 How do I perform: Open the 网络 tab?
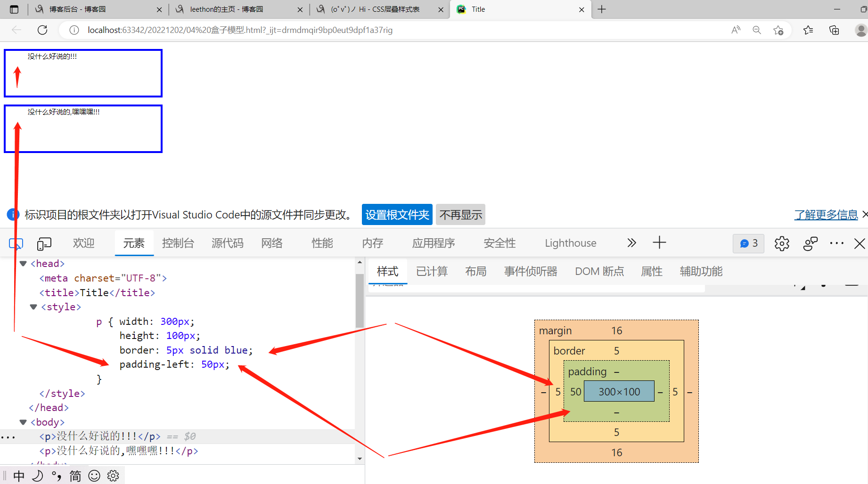(272, 243)
